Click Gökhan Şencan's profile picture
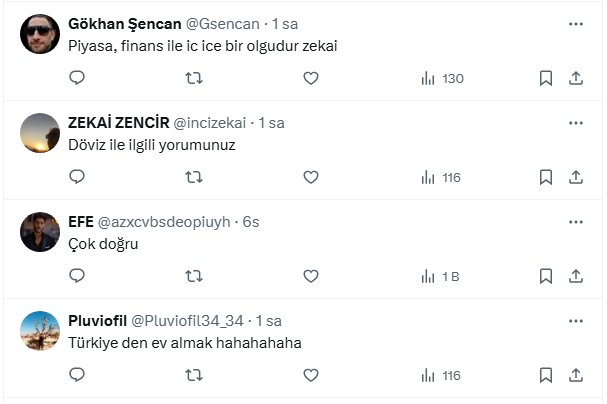This screenshot has width=607, height=404. pos(40,34)
